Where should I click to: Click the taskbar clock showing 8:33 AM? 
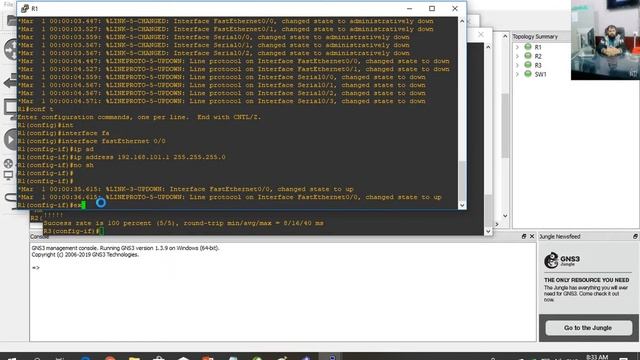[597, 357]
